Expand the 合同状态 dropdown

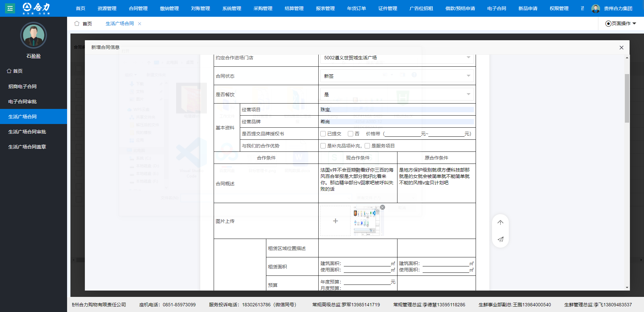click(x=397, y=76)
